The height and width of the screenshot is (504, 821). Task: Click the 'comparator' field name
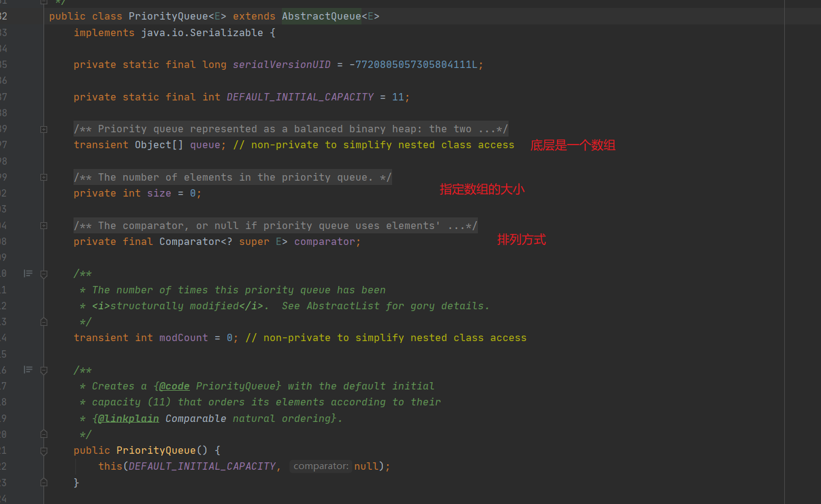tap(325, 241)
